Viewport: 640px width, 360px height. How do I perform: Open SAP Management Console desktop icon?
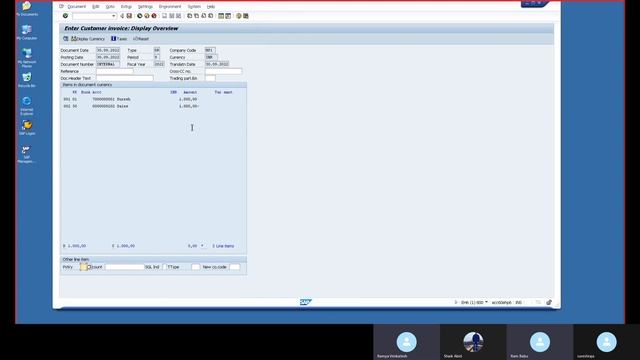click(x=26, y=154)
